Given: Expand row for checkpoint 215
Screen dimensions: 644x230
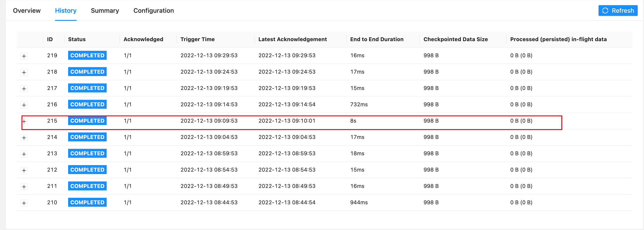Looking at the screenshot, I should tap(24, 121).
